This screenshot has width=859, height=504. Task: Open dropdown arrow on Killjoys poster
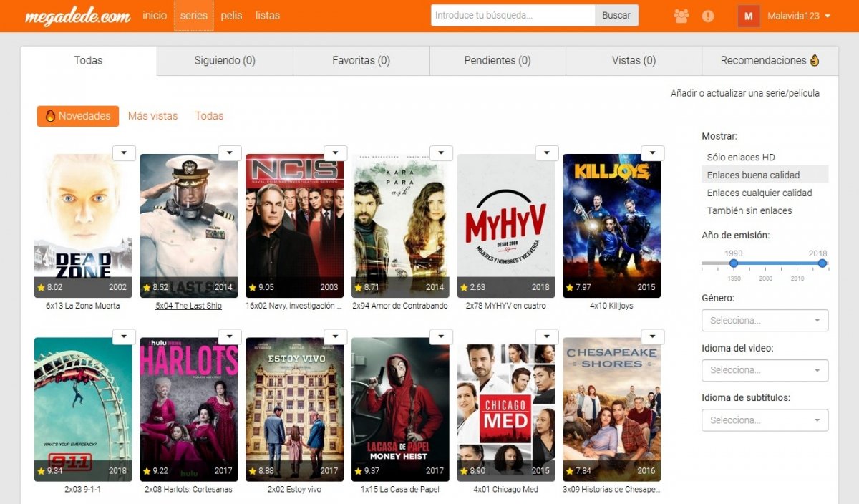(x=653, y=152)
